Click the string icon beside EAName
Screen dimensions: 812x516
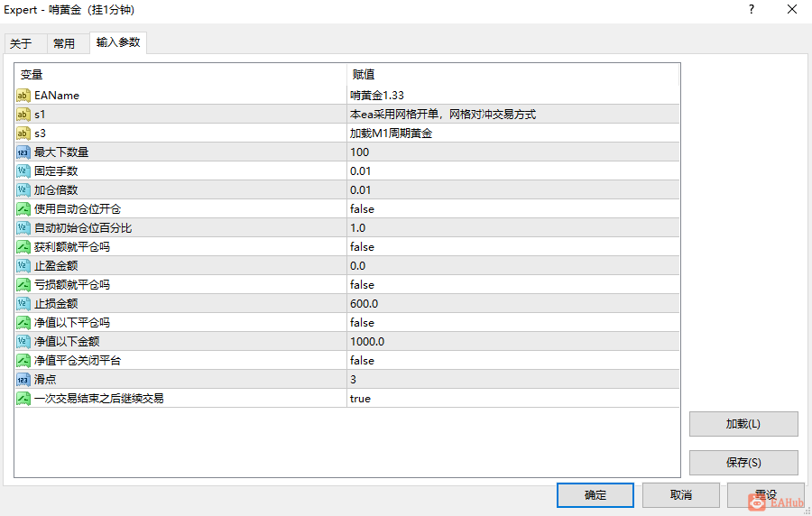(x=23, y=96)
